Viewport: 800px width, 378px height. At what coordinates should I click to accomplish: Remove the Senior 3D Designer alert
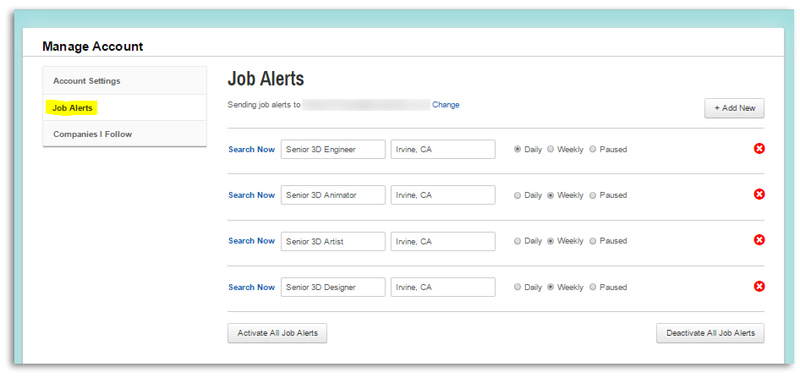[x=759, y=286]
